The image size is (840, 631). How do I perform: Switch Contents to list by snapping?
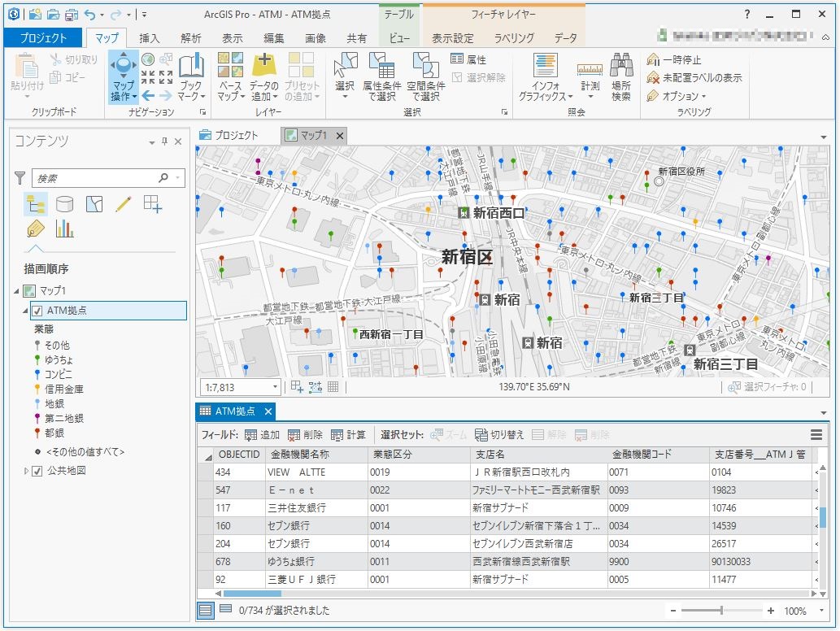pos(153,204)
